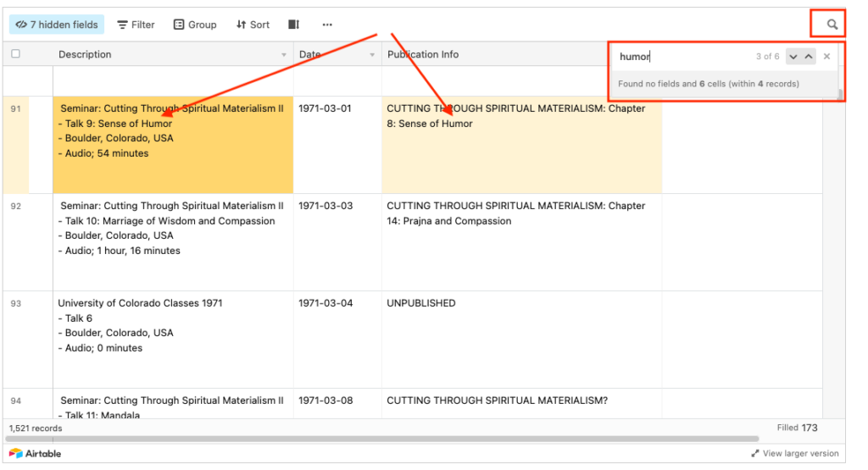Select Chapter 14: Prajna and Compassion cell
Screen dimensions: 868x470
click(x=522, y=242)
